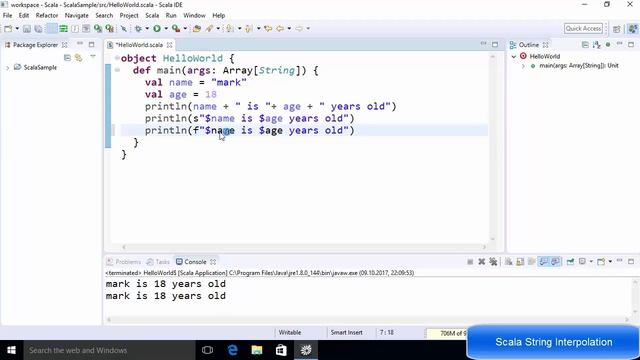Click the Pin Console icon
The width and height of the screenshot is (640, 360).
click(x=570, y=262)
